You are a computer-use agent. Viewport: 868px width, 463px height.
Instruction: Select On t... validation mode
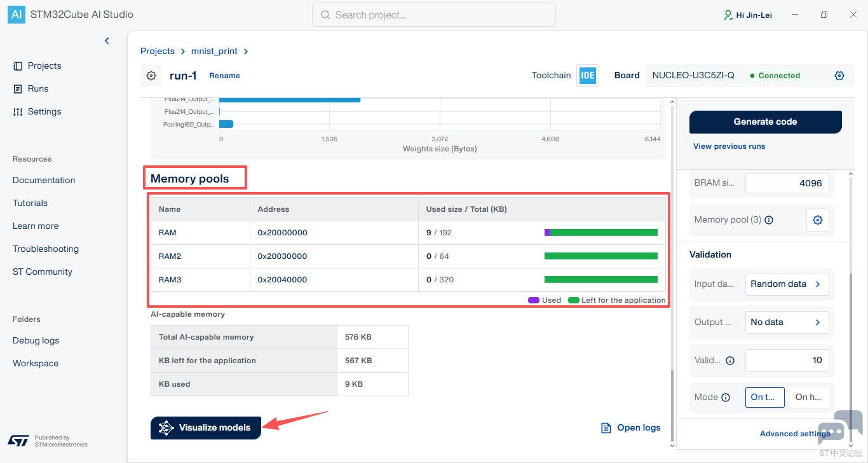point(765,397)
